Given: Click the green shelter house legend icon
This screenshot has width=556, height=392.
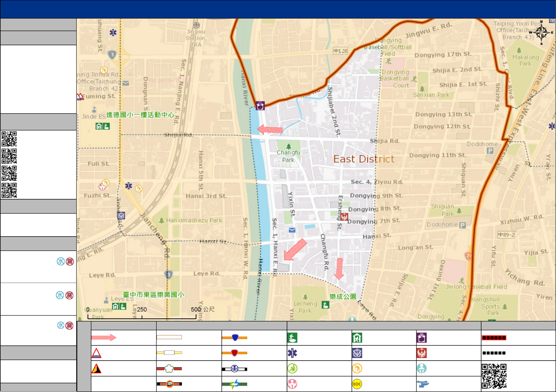Looking at the screenshot, I should [x=357, y=338].
